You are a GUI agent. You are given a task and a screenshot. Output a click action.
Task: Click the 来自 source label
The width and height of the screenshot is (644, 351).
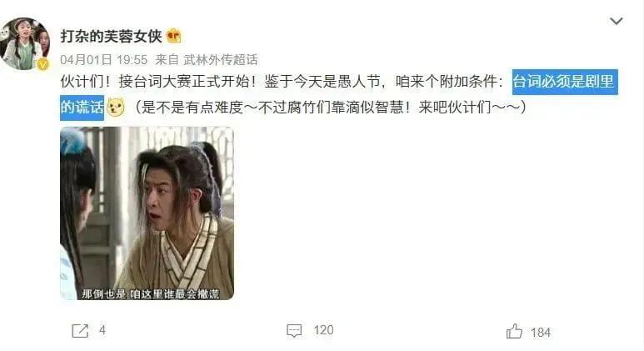tap(167, 60)
